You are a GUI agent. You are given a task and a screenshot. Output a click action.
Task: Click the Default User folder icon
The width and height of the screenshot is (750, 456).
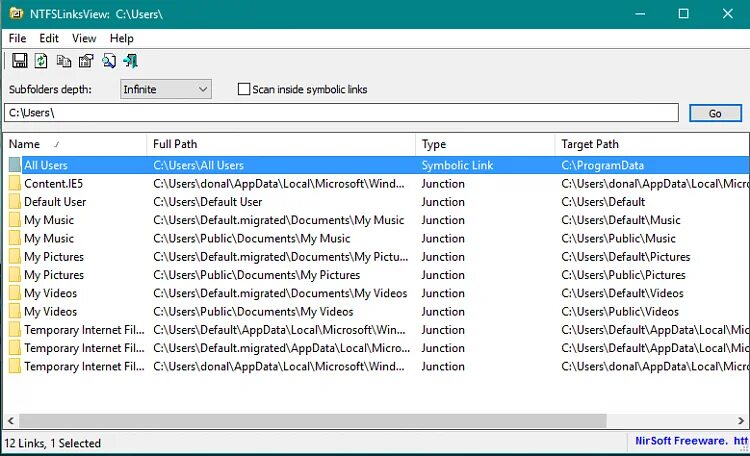click(14, 201)
